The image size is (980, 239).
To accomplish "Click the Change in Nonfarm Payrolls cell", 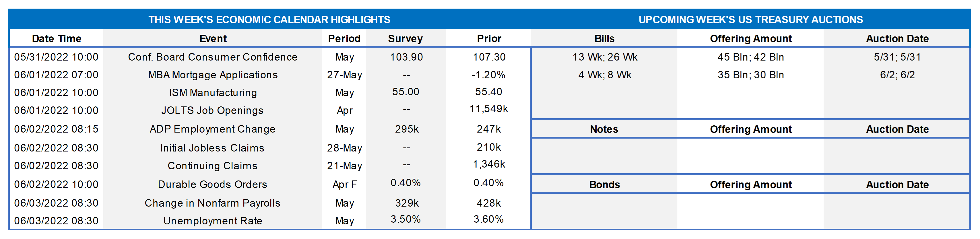I will click(x=212, y=203).
